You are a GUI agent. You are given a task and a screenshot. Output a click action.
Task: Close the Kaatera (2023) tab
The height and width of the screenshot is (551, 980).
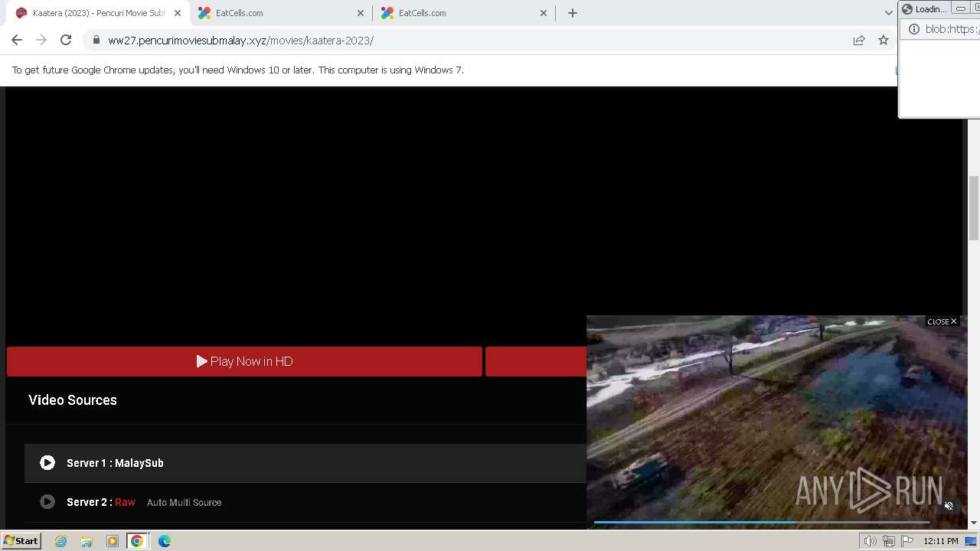coord(178,13)
